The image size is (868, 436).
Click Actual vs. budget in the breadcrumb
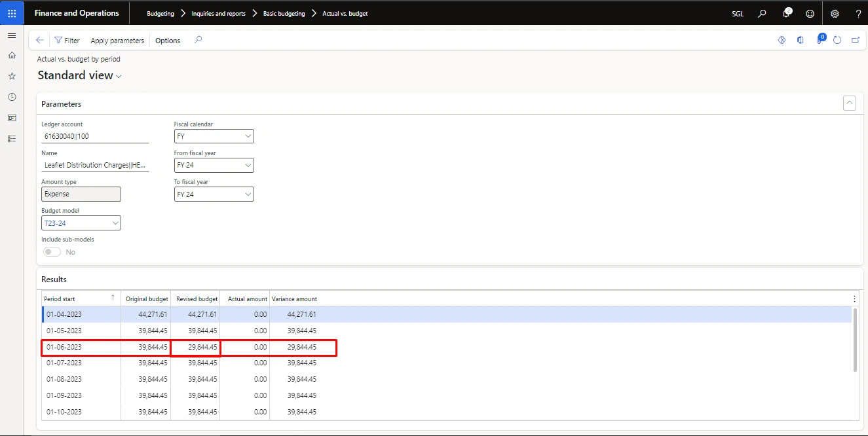pos(345,13)
